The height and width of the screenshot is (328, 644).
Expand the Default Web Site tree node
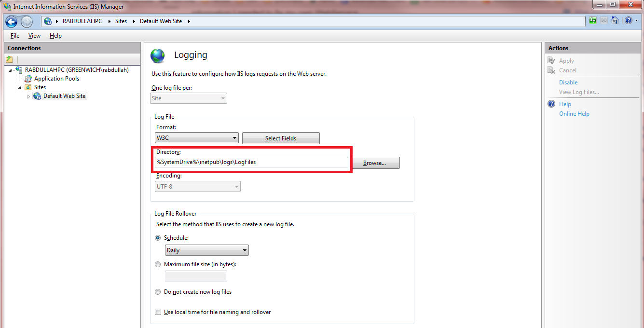point(29,96)
